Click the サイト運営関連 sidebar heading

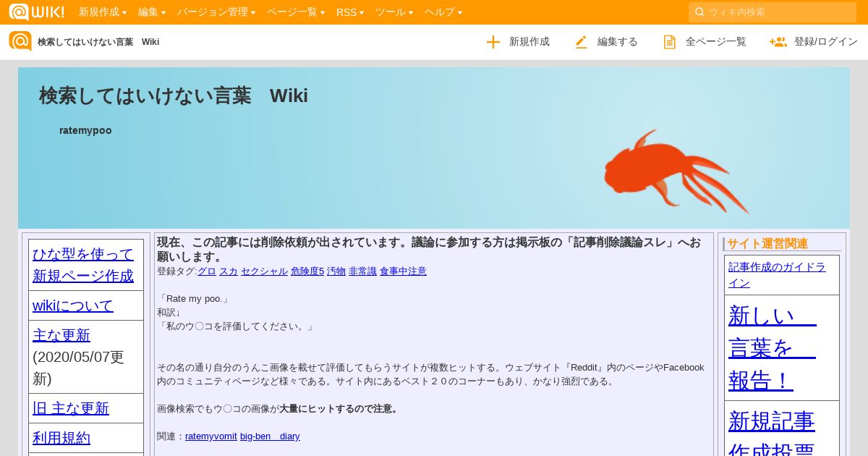coord(767,244)
